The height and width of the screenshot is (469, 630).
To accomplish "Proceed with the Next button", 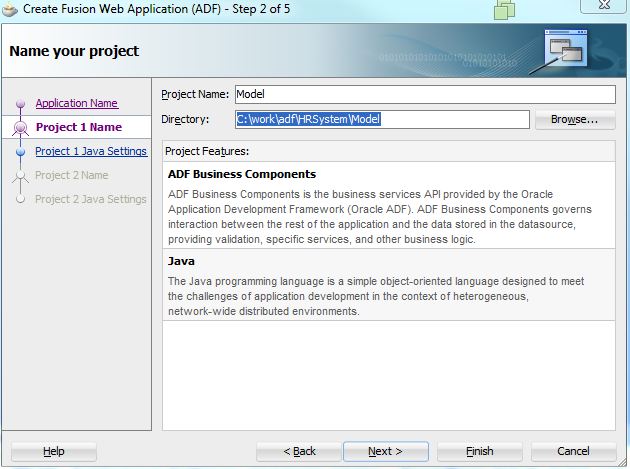I will pos(385,451).
